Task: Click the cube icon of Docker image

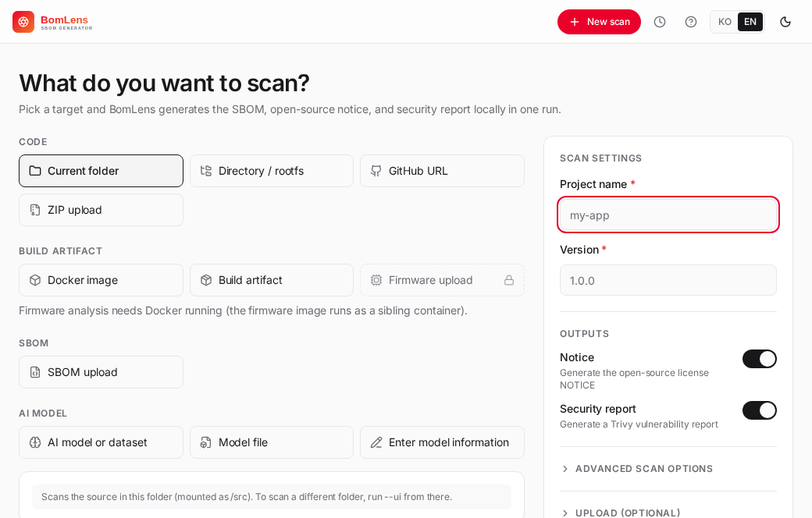Action: 35,280
